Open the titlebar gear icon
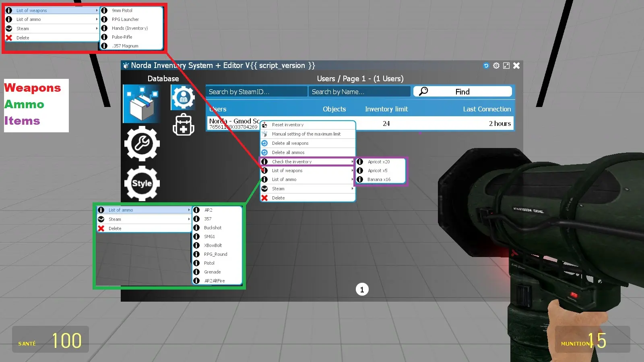 coord(496,66)
